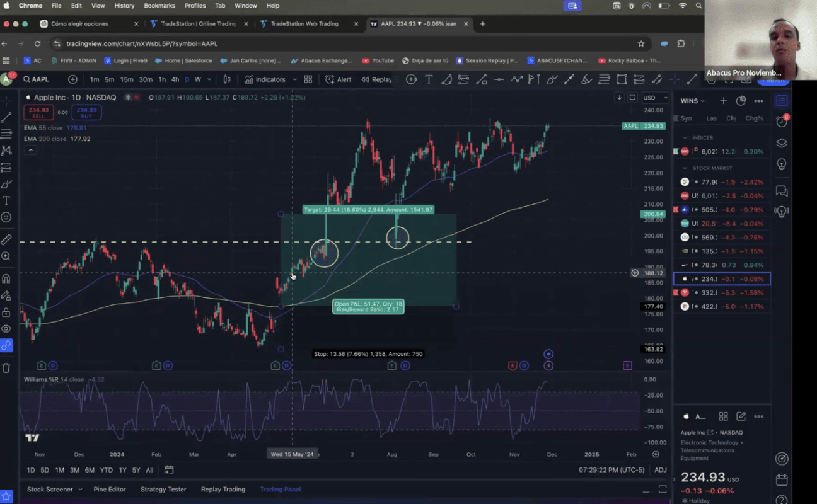
Task: Open the Trading Panel tab
Action: 281,490
